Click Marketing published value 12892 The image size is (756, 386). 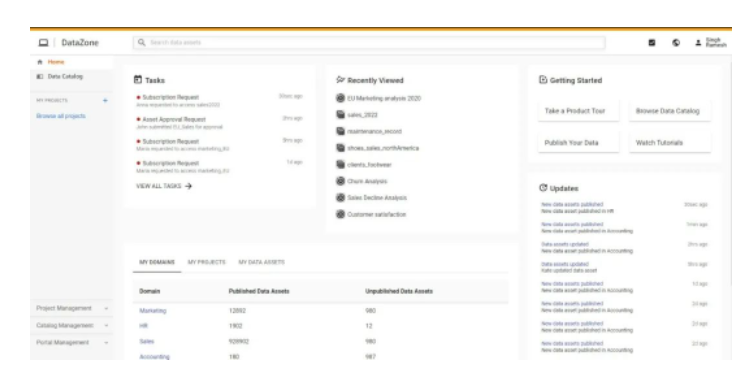pos(237,311)
